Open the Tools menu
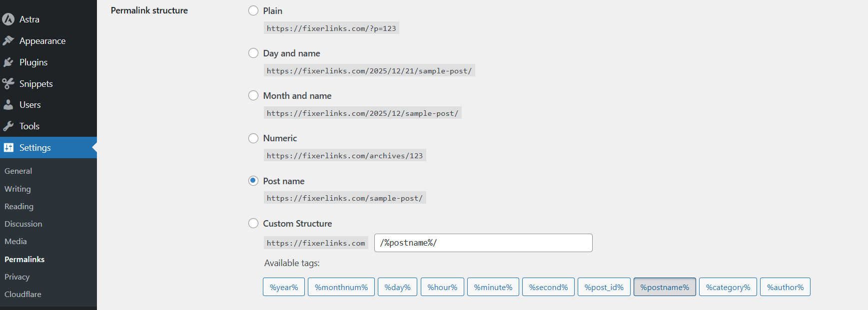Screen dimensions: 868x310 coord(48,126)
